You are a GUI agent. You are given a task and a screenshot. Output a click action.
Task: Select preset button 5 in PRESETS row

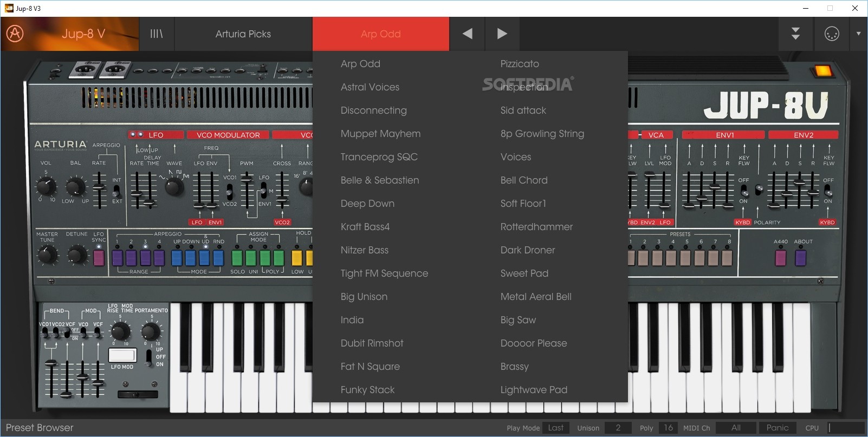[x=685, y=257]
